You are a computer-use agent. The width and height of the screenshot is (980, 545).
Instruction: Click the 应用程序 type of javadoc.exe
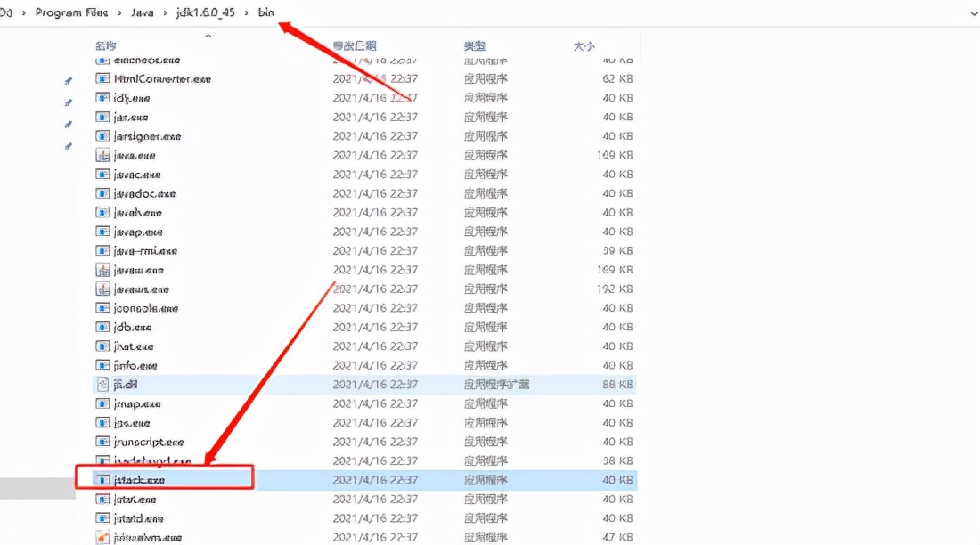coord(486,193)
